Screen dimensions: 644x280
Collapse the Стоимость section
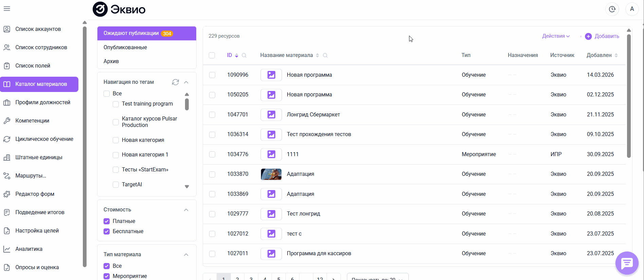click(x=186, y=210)
